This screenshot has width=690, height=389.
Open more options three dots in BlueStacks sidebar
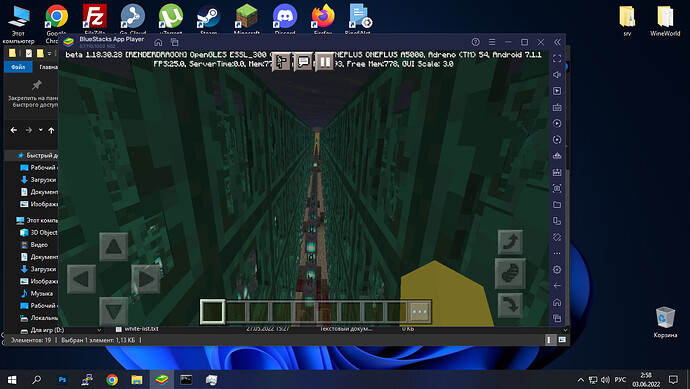pyautogui.click(x=557, y=253)
